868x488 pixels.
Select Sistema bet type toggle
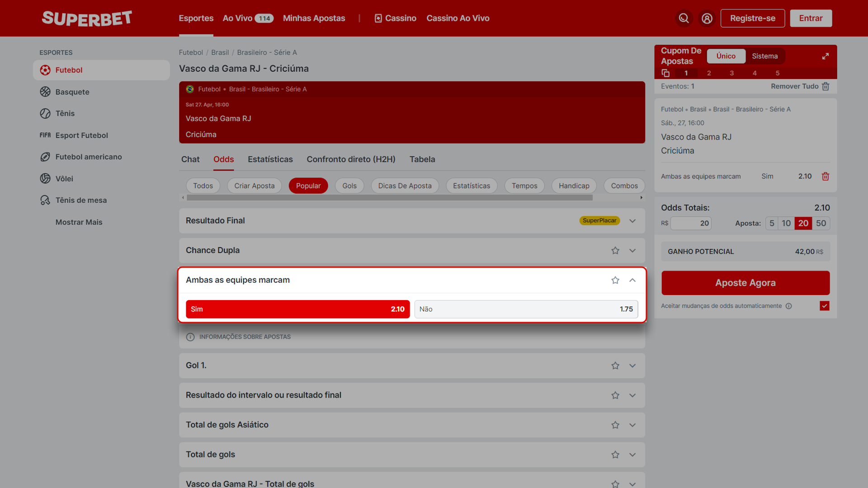(x=765, y=56)
